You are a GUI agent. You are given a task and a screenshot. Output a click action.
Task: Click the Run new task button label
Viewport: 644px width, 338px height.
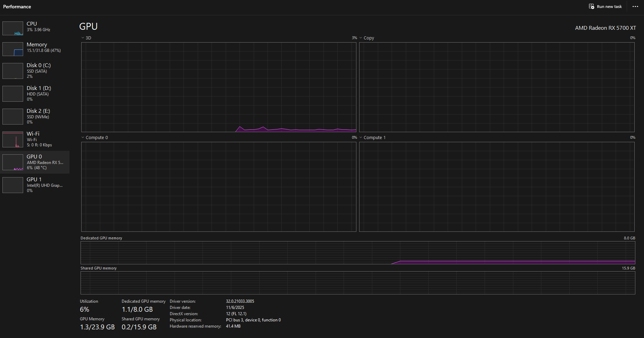point(609,7)
